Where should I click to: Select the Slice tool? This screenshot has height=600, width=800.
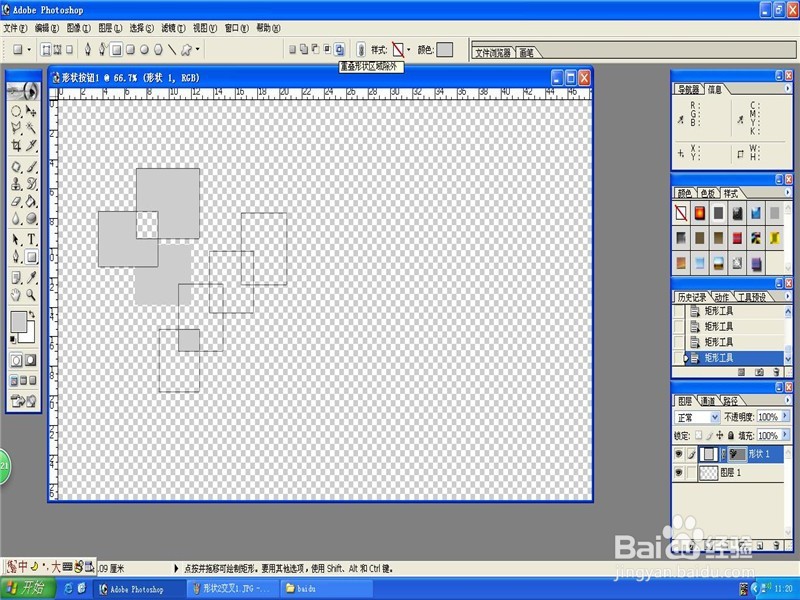click(x=31, y=145)
